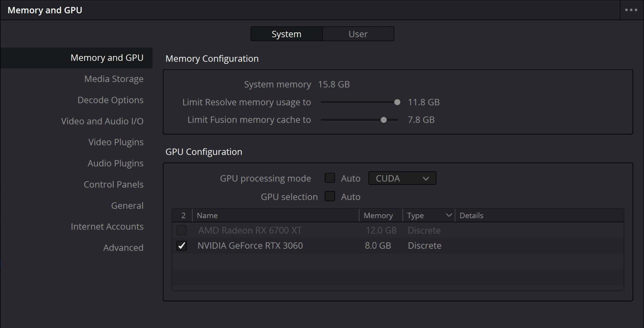Adjust the Limit Resolve memory usage slider

[x=397, y=102]
